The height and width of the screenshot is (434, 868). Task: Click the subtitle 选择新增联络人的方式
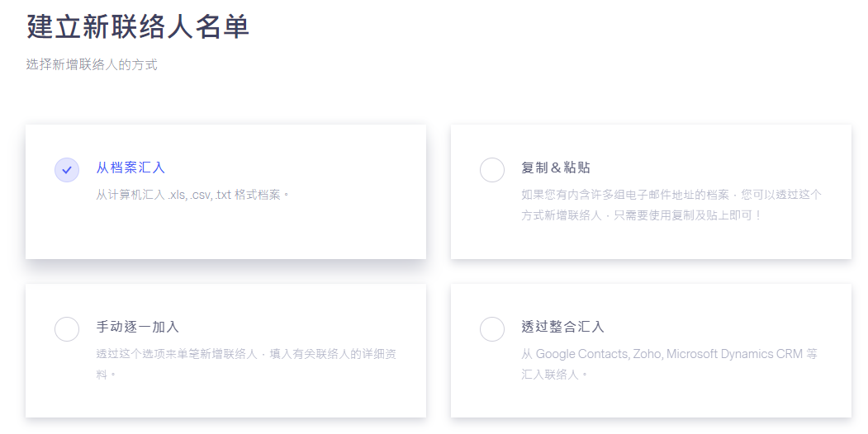pyautogui.click(x=92, y=64)
